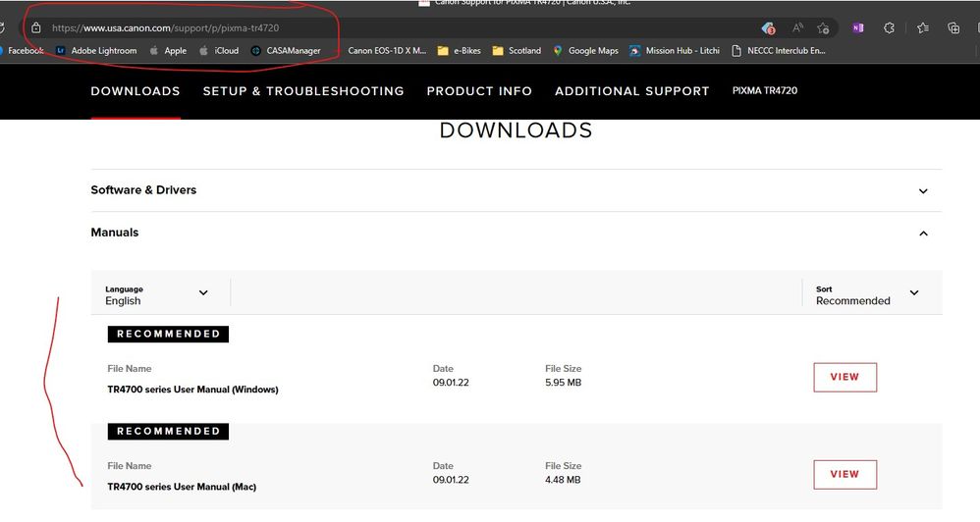
Task: Add this page to favorites star icon
Action: (823, 28)
